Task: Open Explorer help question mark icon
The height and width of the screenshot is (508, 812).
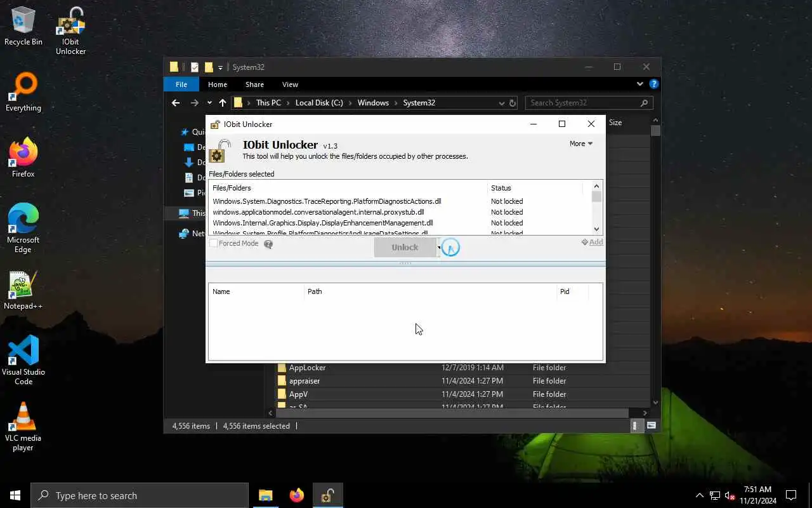Action: (x=653, y=84)
